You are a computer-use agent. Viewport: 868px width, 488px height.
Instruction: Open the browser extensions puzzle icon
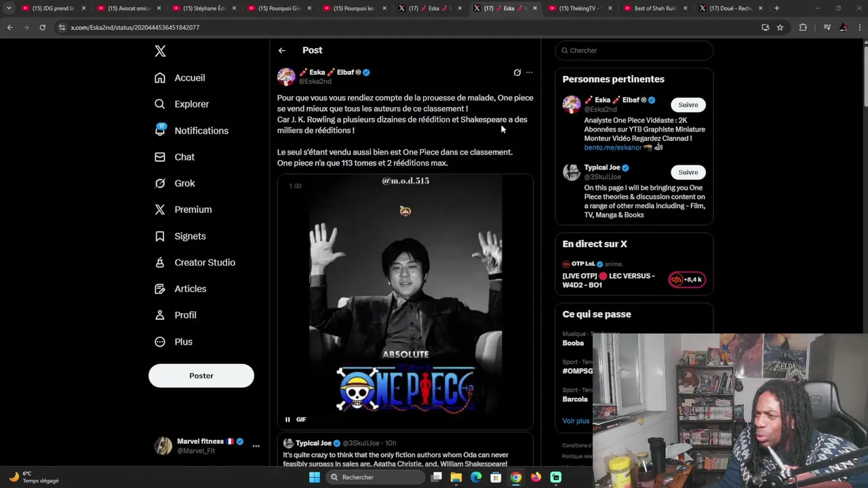pyautogui.click(x=803, y=27)
